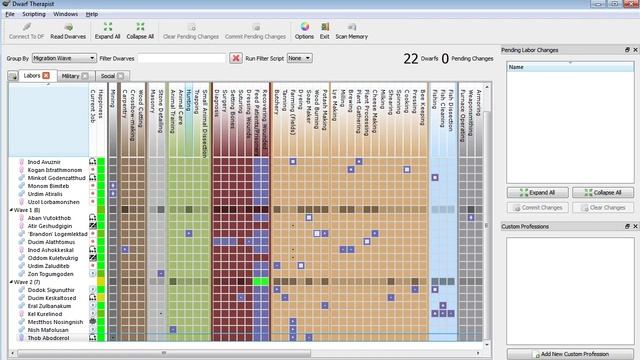Screen dimensions: 640x360
Task: Collapse the Wave 2 (7) group
Action: tap(11, 282)
